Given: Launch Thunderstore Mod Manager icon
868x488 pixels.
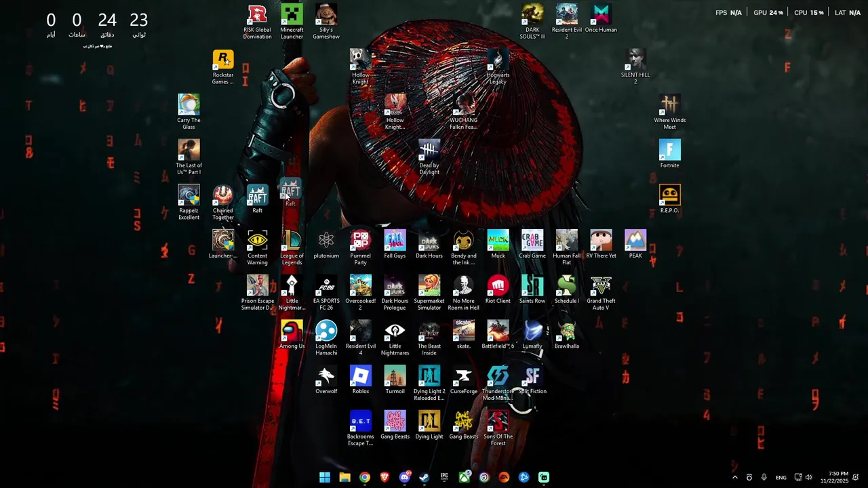Looking at the screenshot, I should pos(498,384).
